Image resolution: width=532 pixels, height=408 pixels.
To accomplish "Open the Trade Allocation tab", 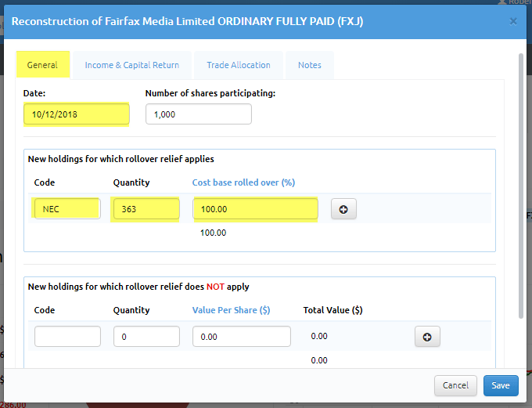I will pyautogui.click(x=239, y=65).
